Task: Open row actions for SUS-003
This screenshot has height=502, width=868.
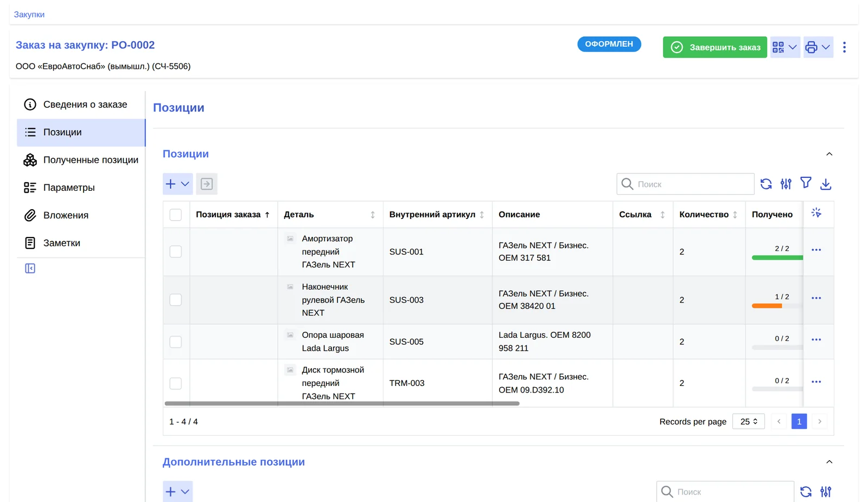Action: (x=816, y=298)
